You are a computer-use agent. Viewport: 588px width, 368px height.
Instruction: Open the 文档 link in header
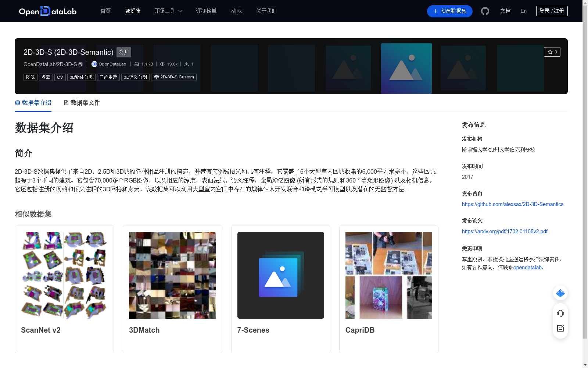505,11
